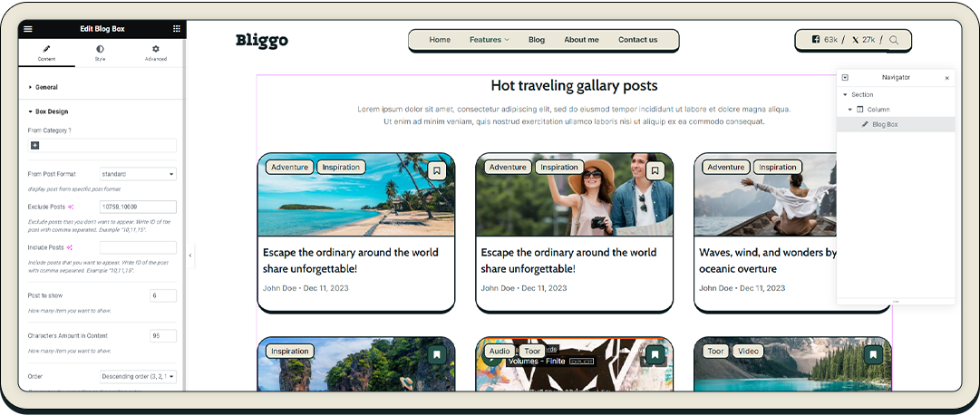Click Adventure tag on couple post
This screenshot has width=980, height=415.
click(x=508, y=167)
